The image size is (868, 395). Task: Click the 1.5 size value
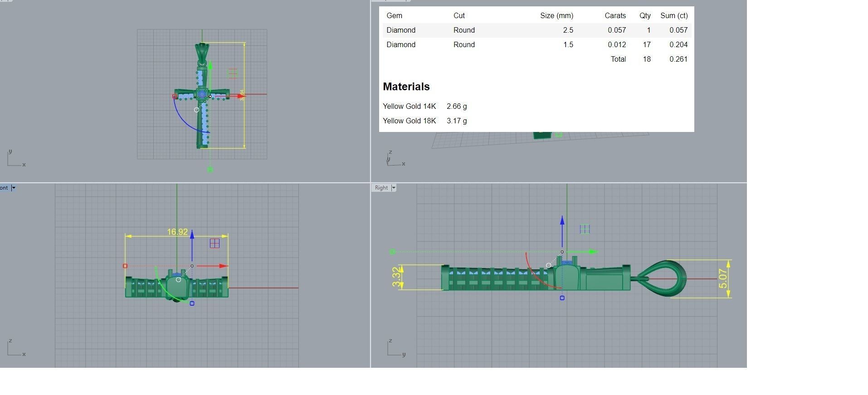tap(568, 44)
